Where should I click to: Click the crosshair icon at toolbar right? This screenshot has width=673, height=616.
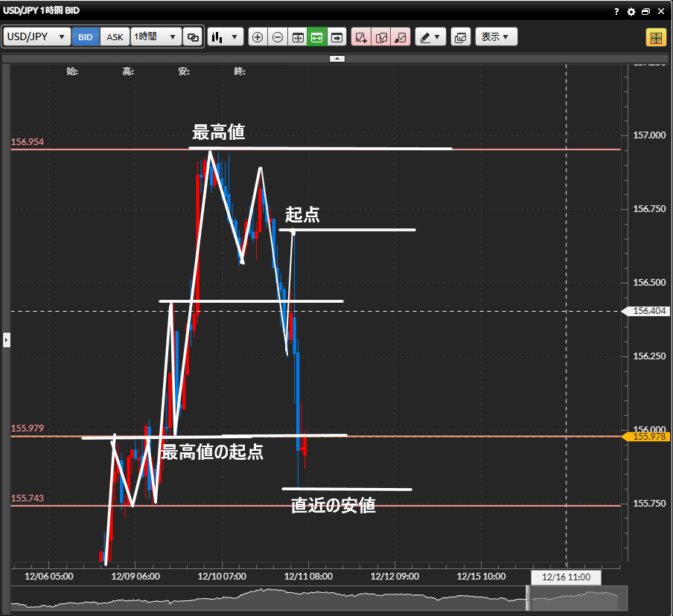point(656,37)
